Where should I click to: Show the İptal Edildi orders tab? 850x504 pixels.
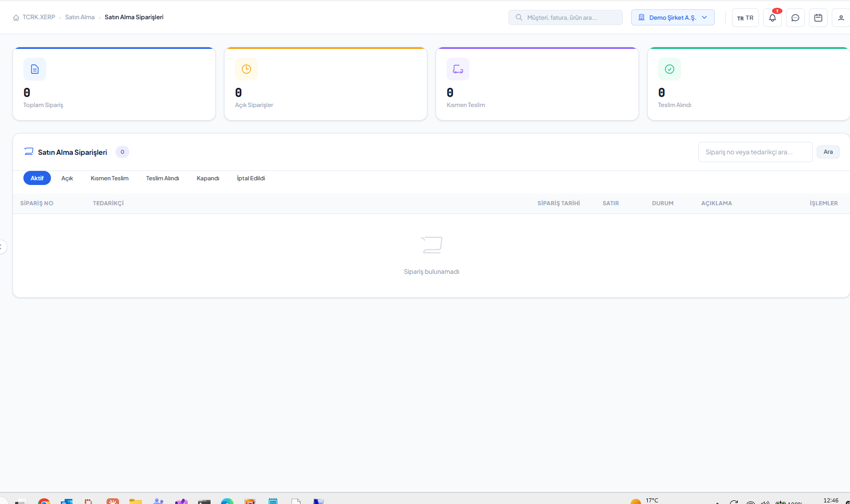(x=251, y=178)
